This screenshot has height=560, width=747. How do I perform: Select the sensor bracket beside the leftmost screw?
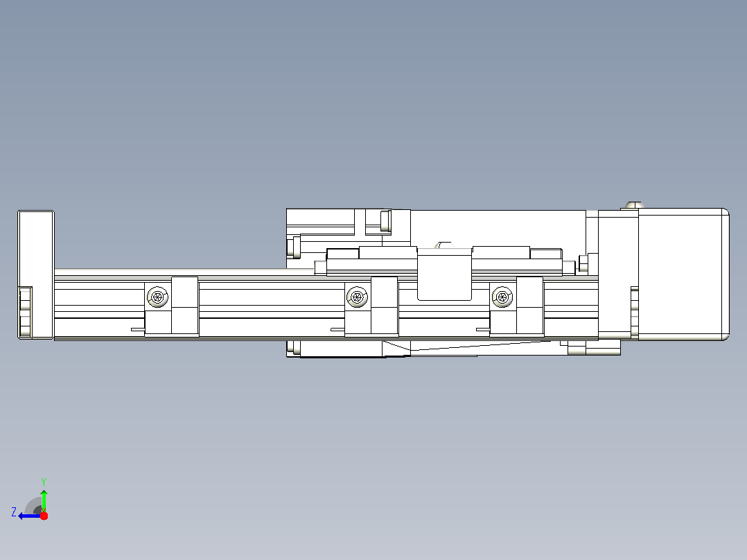(185, 306)
